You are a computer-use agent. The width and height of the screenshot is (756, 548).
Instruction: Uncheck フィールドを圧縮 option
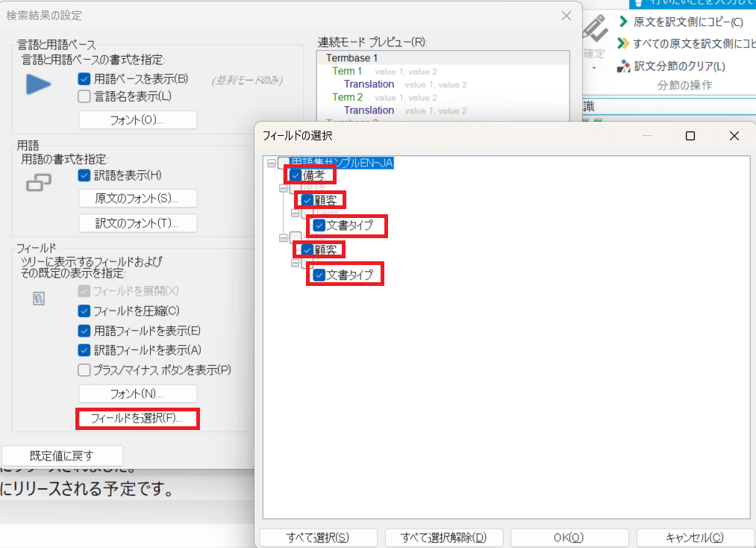tap(84, 311)
